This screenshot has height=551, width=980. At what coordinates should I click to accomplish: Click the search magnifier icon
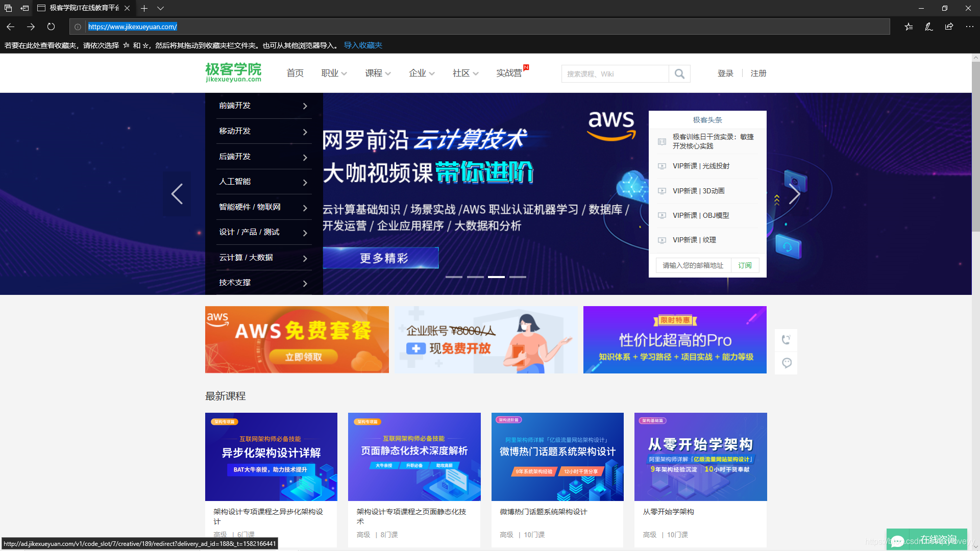pos(679,73)
